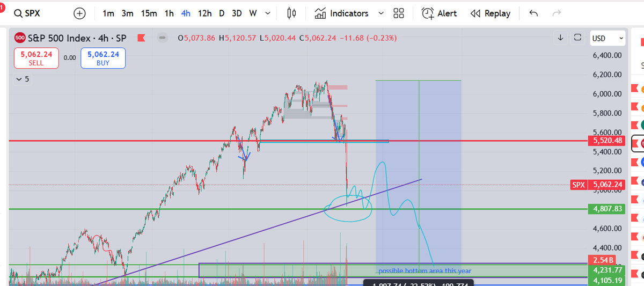The image size is (644, 286).
Task: Click the SELL 5,062.24 button
Action: 36,58
